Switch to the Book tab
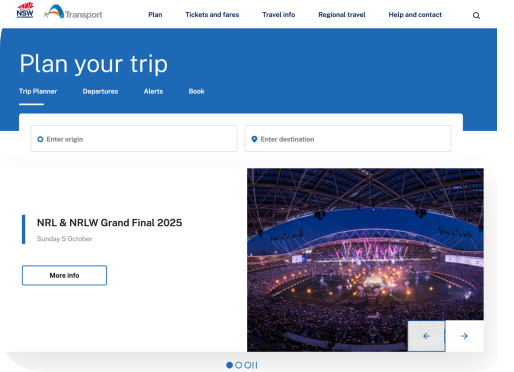514x372 pixels. point(196,91)
